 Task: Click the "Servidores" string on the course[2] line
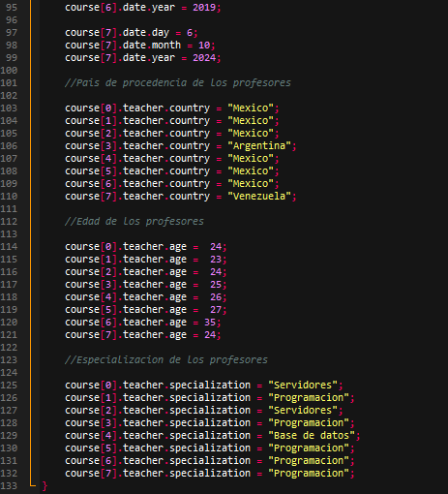pyautogui.click(x=303, y=411)
